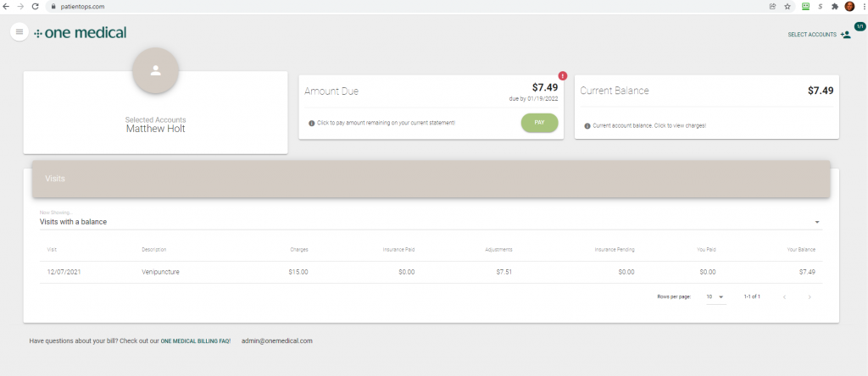Click the Visits section header
Viewport: 868px width, 376px height.
(x=431, y=180)
